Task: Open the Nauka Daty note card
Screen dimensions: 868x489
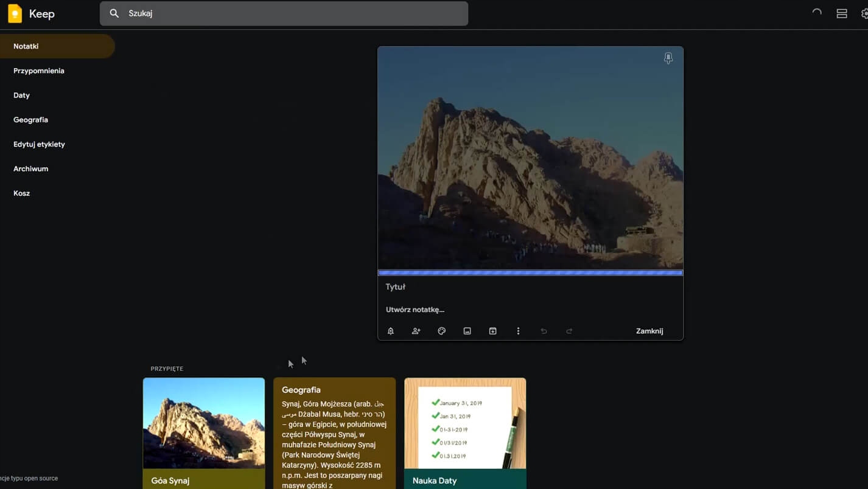Action: click(465, 432)
